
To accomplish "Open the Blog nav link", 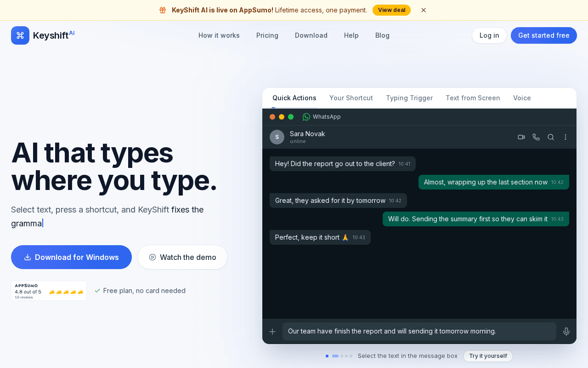I will 382,35.
